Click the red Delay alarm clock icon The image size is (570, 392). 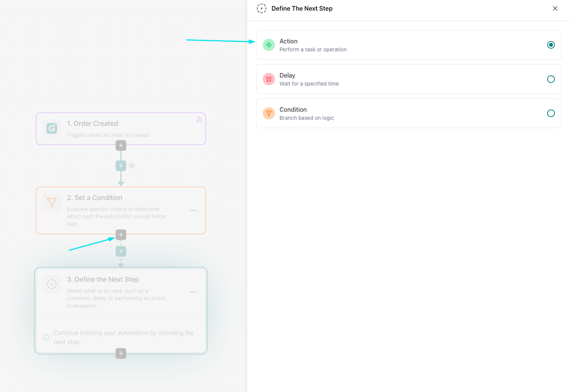point(269,79)
